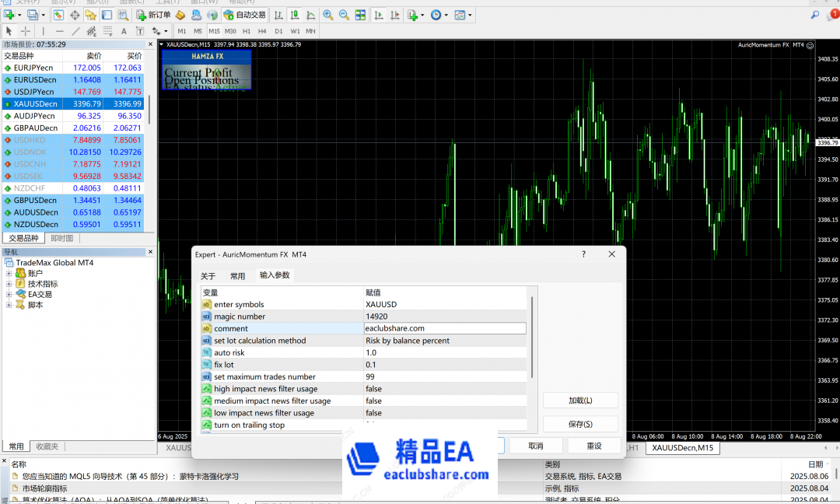The height and width of the screenshot is (504, 840).
Task: Select the XAUUSDecn,M15 chart tab
Action: point(683,448)
